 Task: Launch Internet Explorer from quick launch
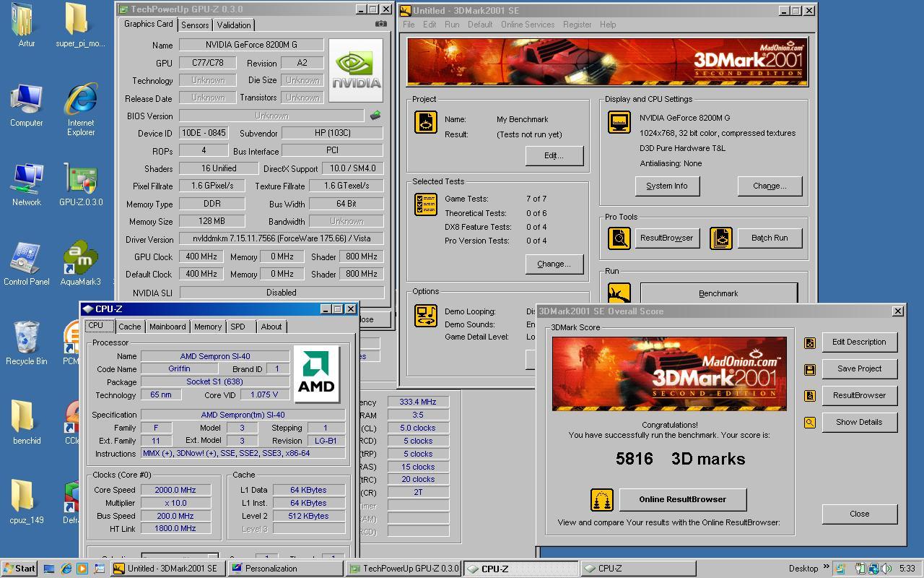click(x=66, y=569)
